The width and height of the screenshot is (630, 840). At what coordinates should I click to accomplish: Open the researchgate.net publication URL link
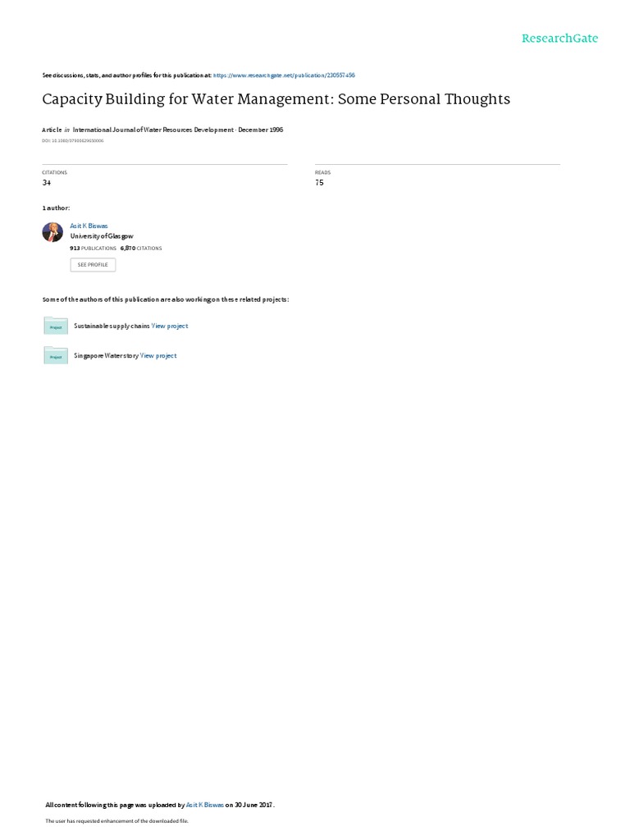(284, 75)
